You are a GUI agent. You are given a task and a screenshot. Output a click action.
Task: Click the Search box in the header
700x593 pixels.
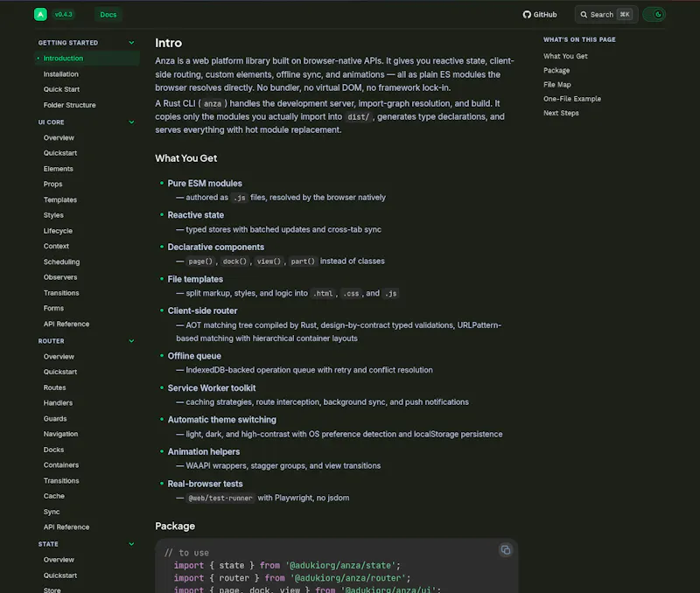point(605,15)
